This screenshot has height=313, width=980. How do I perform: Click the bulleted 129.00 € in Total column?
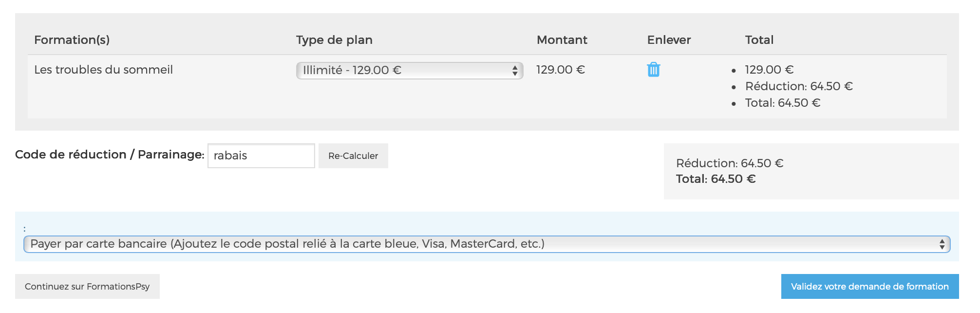[x=769, y=70]
